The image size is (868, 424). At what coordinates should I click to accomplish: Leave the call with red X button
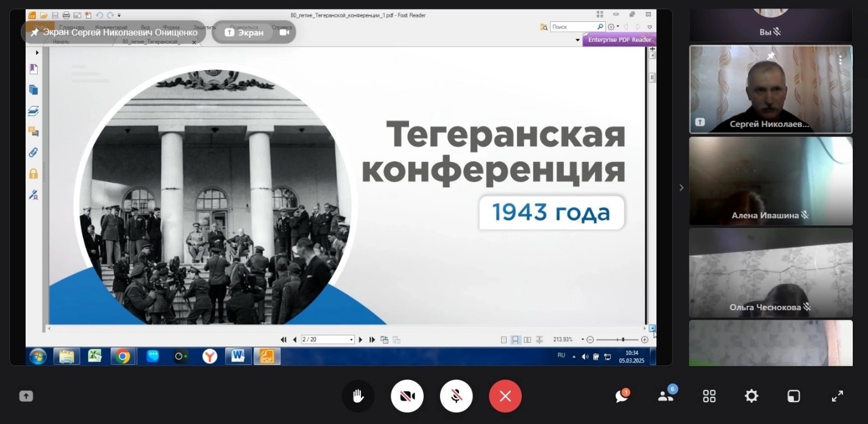click(x=505, y=397)
